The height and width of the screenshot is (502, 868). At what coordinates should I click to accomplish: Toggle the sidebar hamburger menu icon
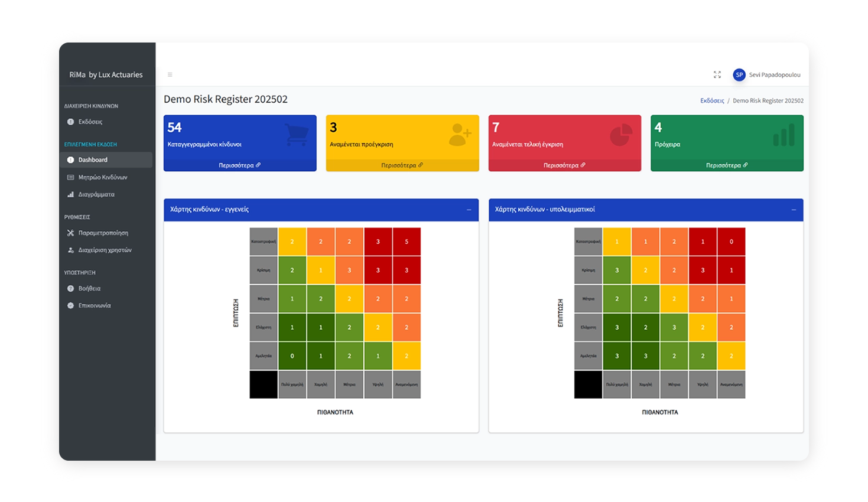170,75
